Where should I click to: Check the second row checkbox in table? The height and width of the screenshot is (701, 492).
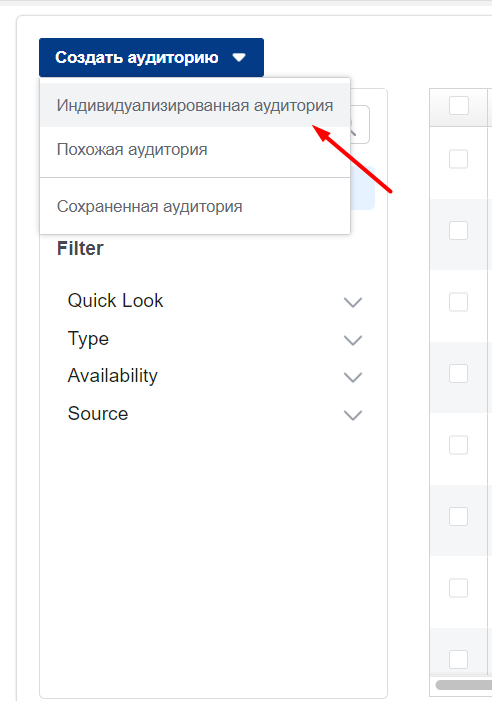tap(458, 231)
